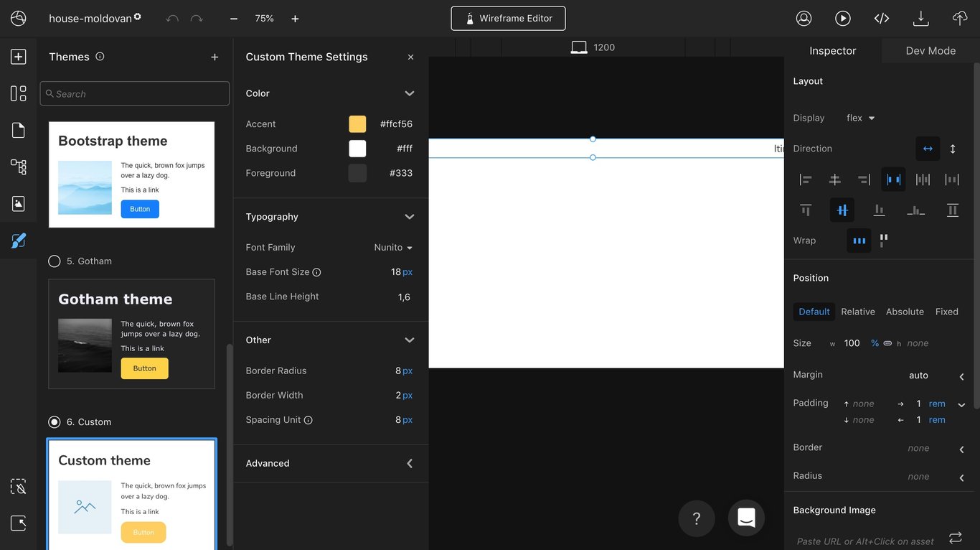Click the Wireframe Editor button
Viewport: 980px width, 550px height.
coord(508,19)
